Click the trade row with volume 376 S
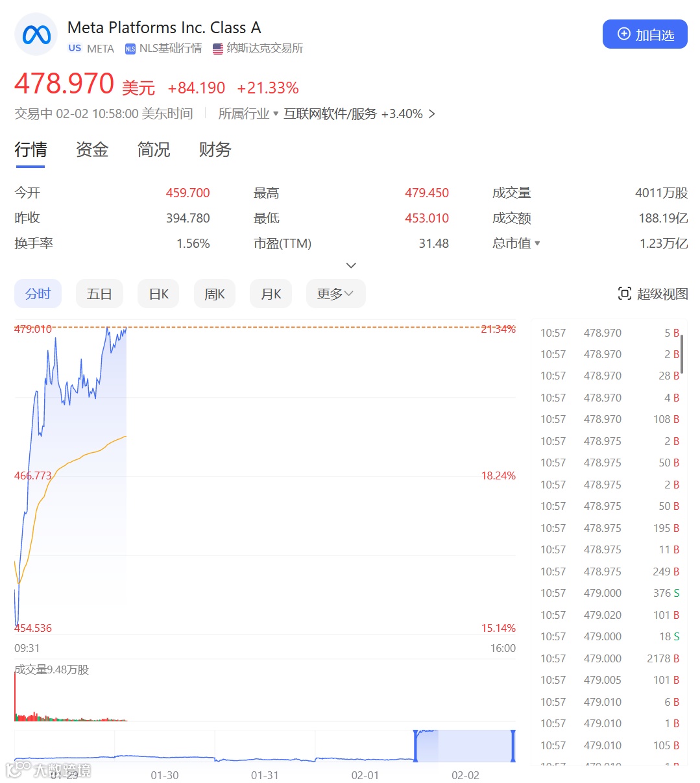 (610, 593)
